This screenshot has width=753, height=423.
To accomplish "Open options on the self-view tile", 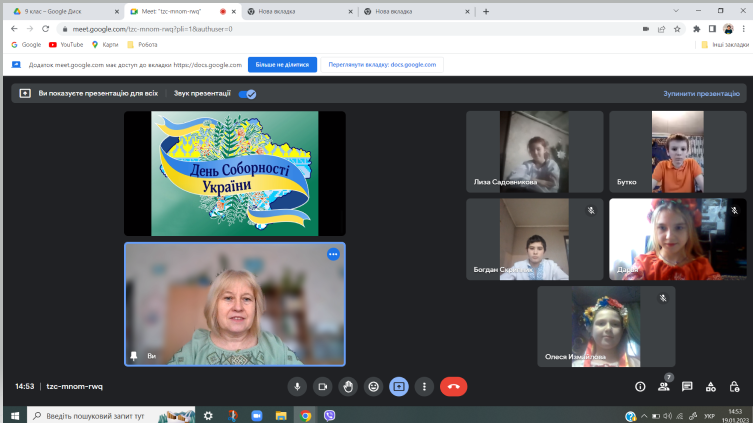I will pyautogui.click(x=333, y=254).
